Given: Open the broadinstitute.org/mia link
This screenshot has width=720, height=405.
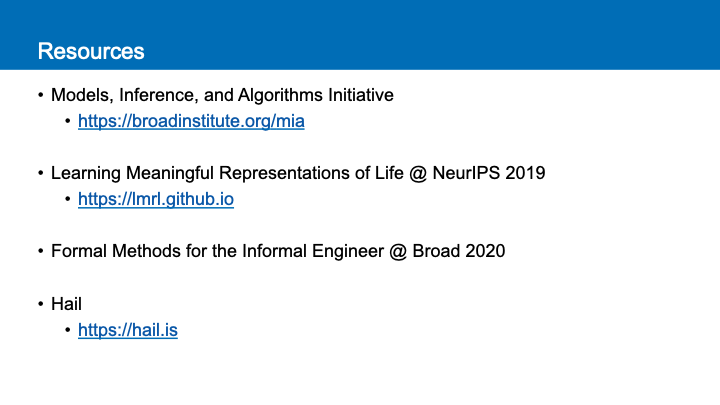Looking at the screenshot, I should click(191, 121).
